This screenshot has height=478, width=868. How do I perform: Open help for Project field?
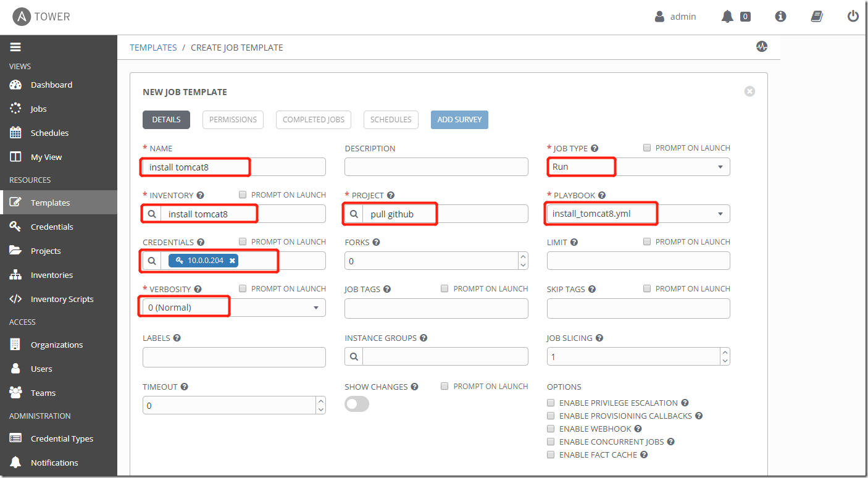pyautogui.click(x=390, y=195)
